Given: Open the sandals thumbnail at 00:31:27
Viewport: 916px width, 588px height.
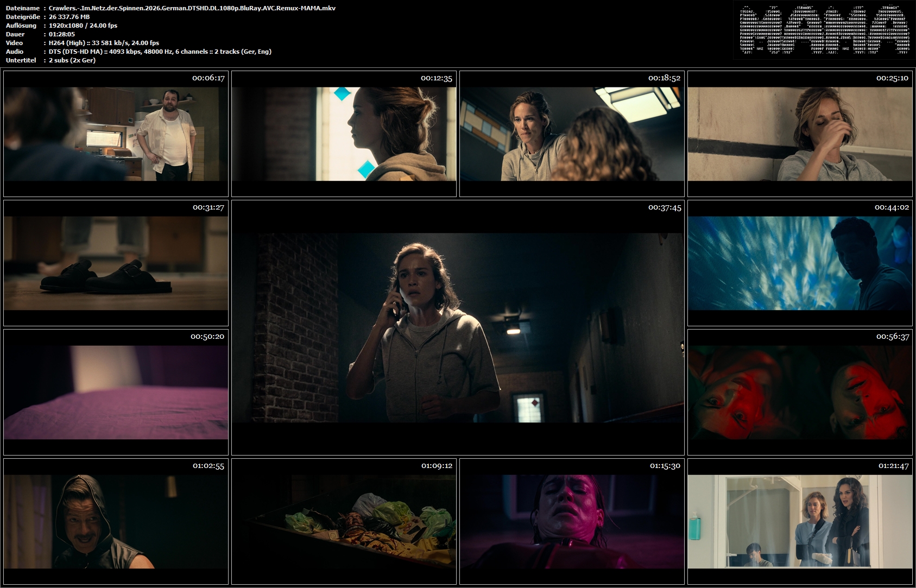Looking at the screenshot, I should click(116, 263).
